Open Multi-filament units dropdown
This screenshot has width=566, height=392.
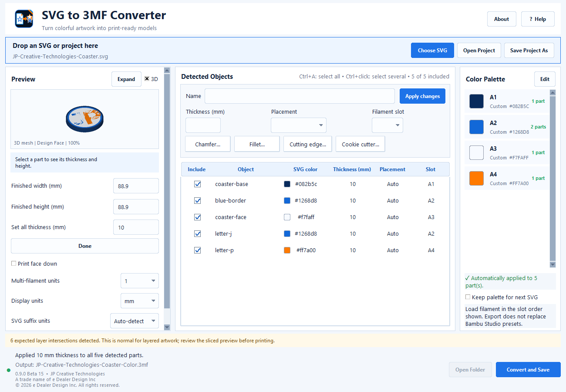(140, 281)
